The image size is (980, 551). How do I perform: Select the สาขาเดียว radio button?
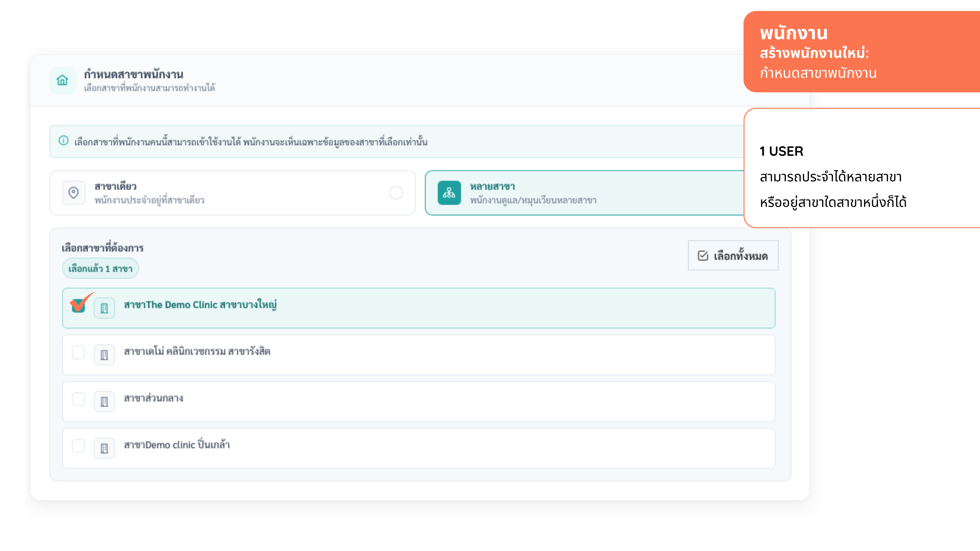(x=396, y=193)
